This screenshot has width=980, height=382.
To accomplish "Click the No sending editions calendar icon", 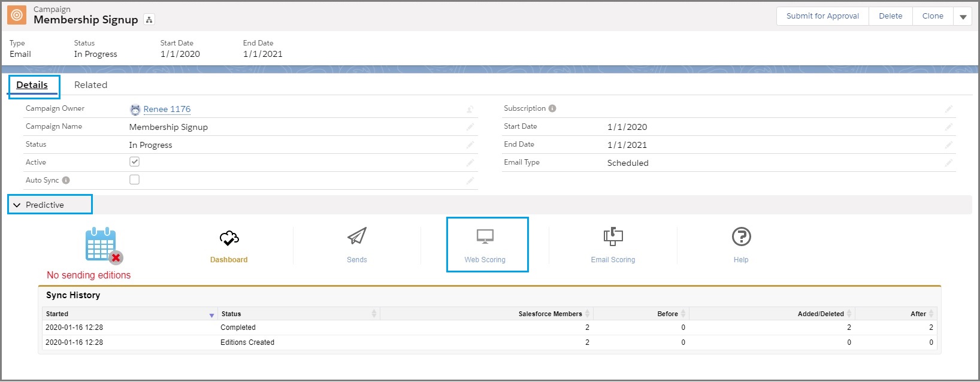I will coord(102,245).
